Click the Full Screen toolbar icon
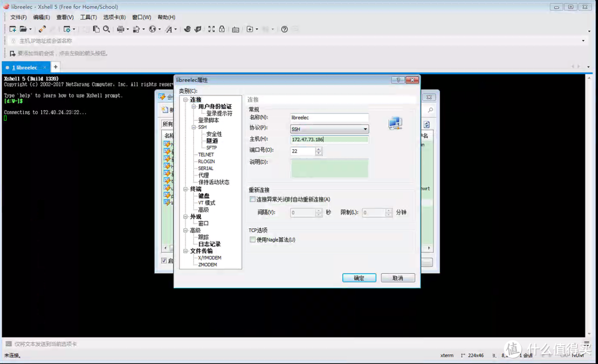Viewport: 598px width, 364px height. pos(212,29)
